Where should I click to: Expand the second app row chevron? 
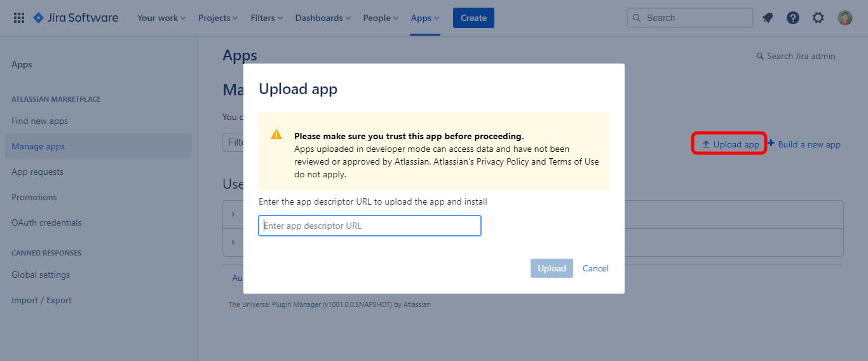[x=233, y=242]
